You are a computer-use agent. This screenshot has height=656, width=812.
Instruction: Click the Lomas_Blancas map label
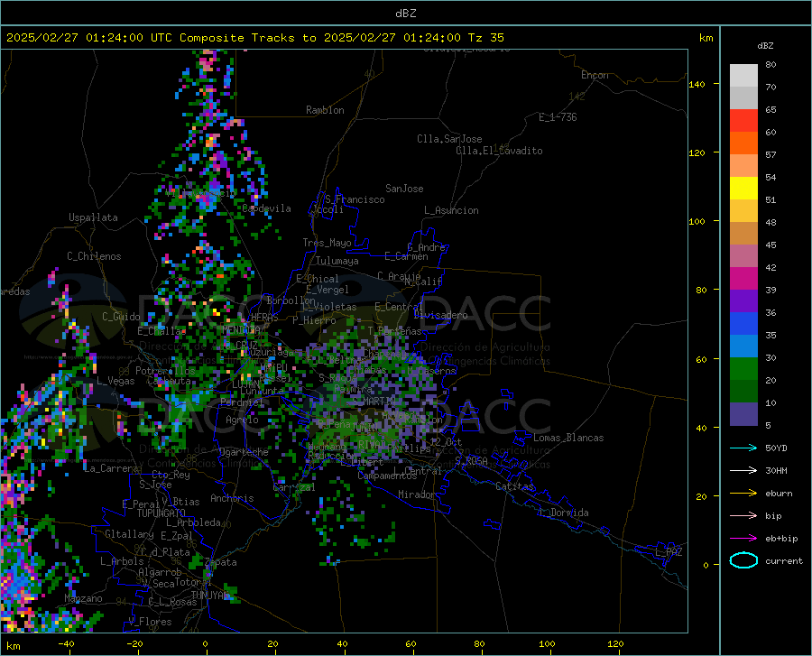pos(568,438)
